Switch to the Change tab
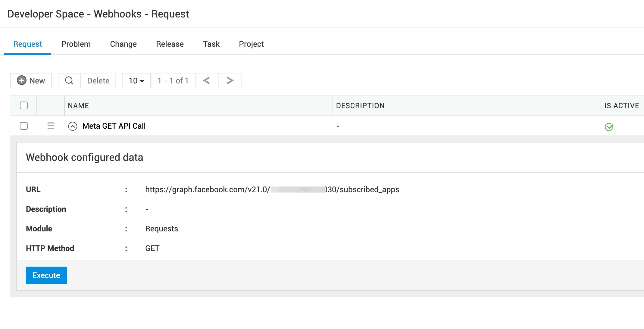Image resolution: width=644 pixels, height=329 pixels. pos(123,44)
